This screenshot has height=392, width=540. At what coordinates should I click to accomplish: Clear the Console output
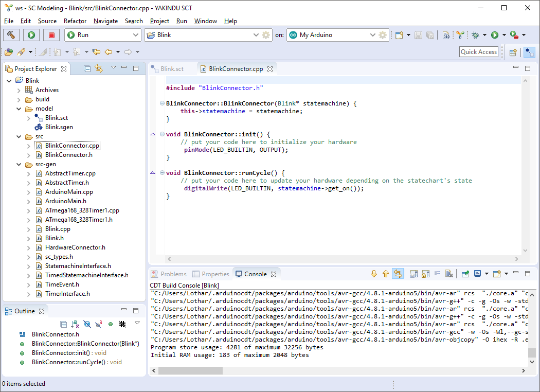[x=448, y=273]
